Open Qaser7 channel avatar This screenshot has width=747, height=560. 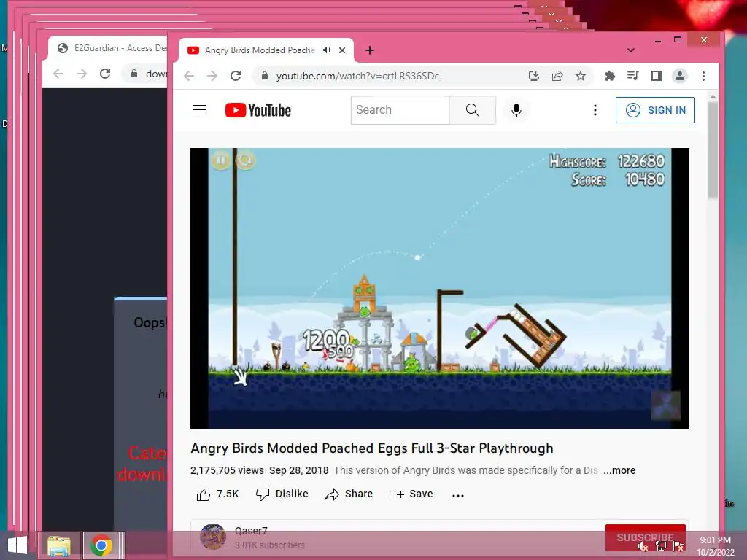click(x=213, y=537)
